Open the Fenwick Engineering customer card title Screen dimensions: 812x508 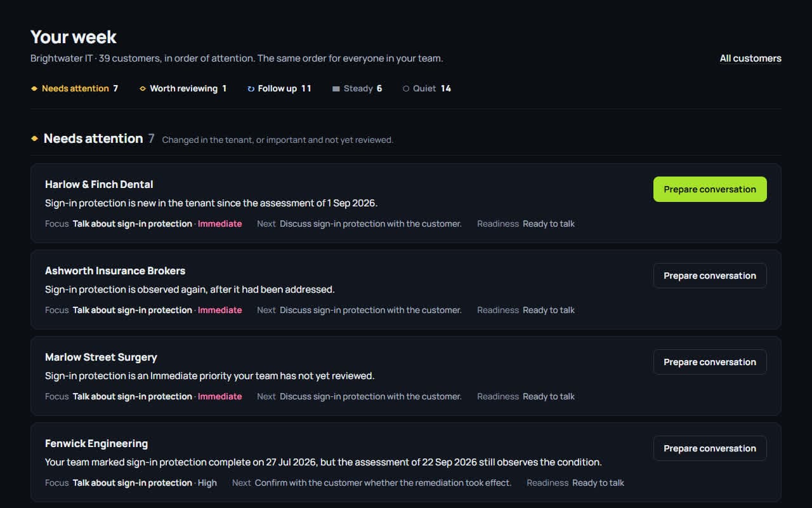96,443
